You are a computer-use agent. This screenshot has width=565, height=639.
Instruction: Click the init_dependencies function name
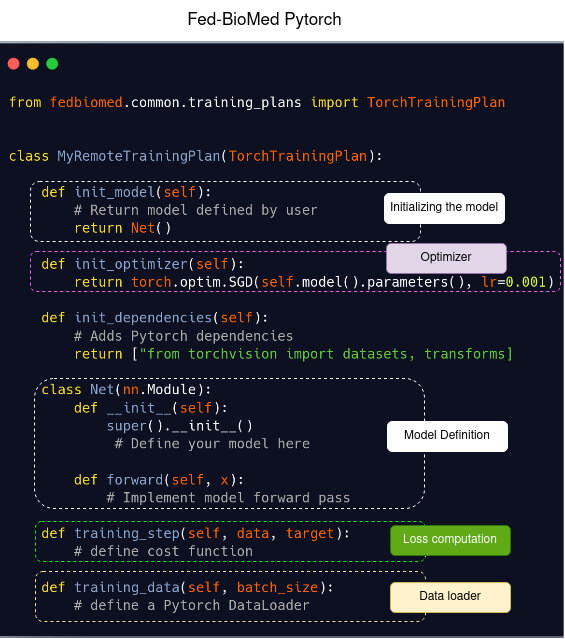[x=143, y=317]
